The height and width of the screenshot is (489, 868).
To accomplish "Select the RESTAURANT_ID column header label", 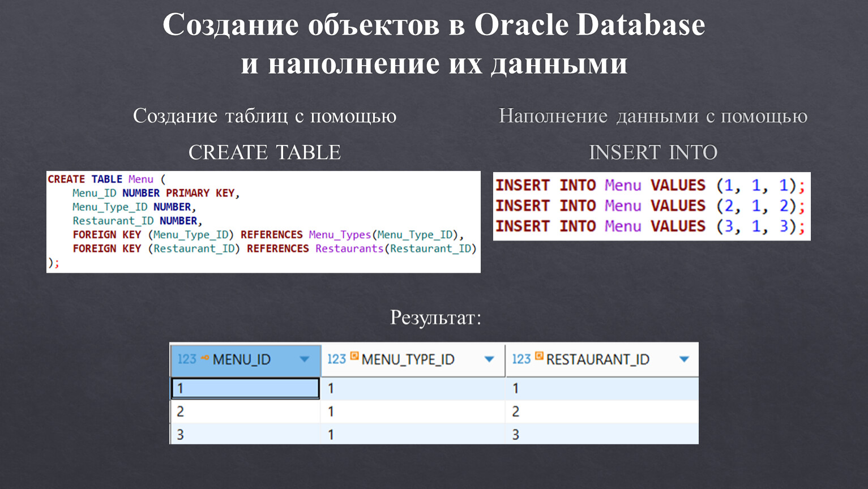I will (597, 359).
